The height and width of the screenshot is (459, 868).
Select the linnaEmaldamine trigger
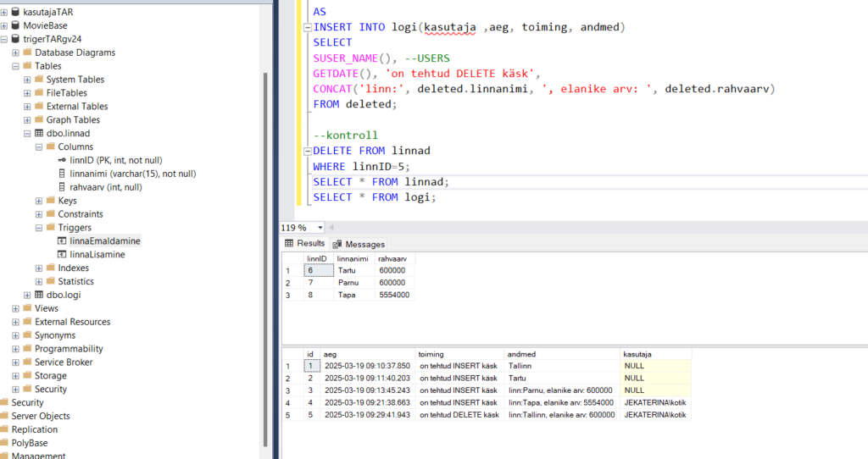tap(105, 241)
